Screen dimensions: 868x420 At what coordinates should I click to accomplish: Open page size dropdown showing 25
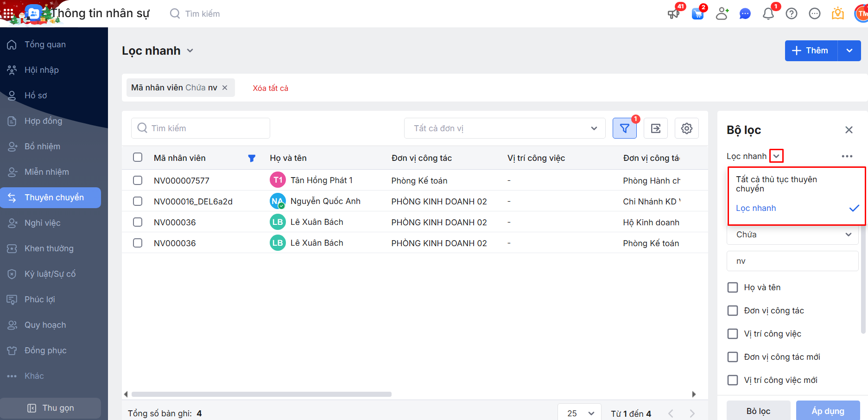tap(580, 413)
